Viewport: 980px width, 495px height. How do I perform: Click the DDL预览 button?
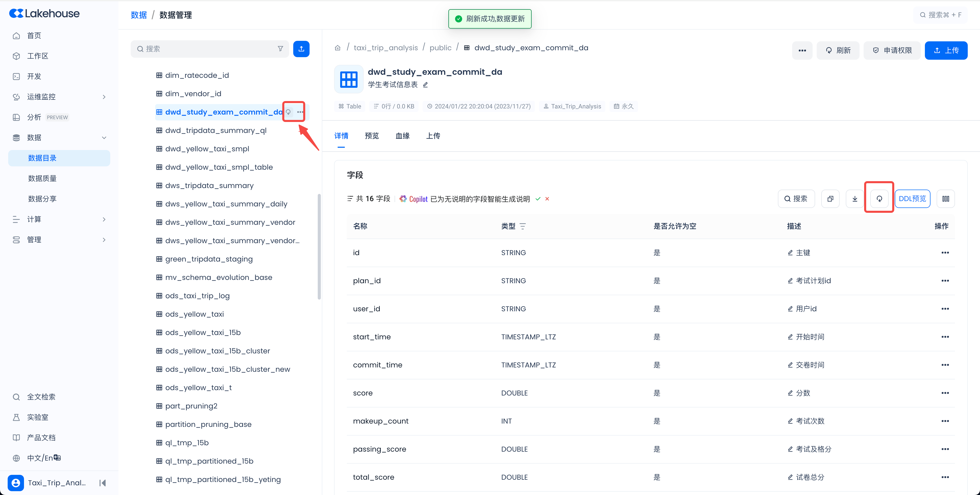point(912,199)
